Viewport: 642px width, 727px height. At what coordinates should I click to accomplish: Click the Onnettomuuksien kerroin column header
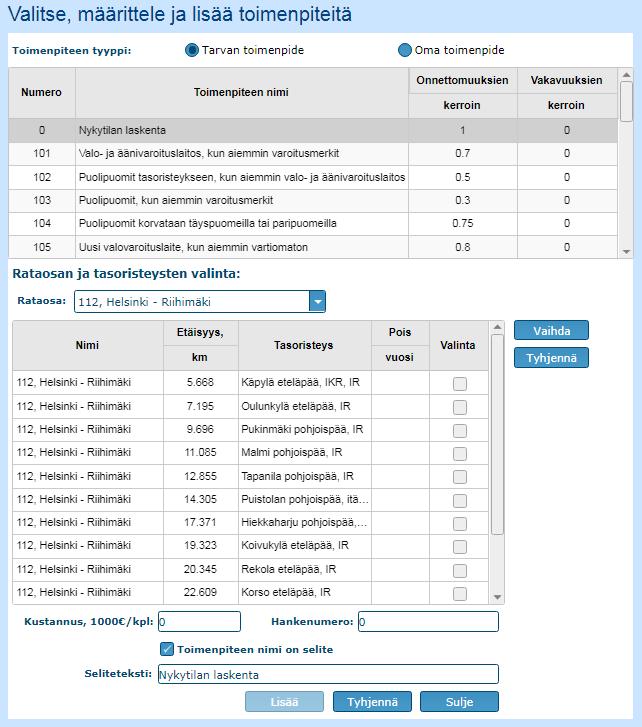[463, 92]
